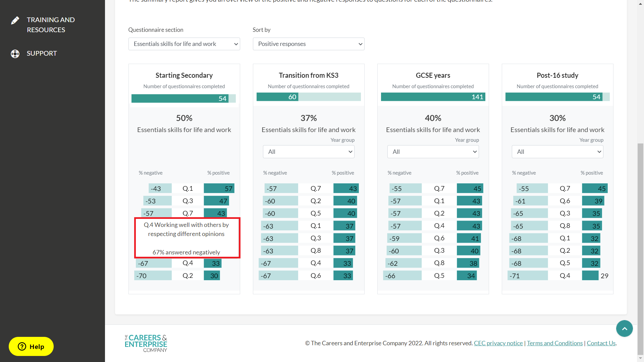Click GCSE years Q.1 negative bar -57

tap(406, 201)
